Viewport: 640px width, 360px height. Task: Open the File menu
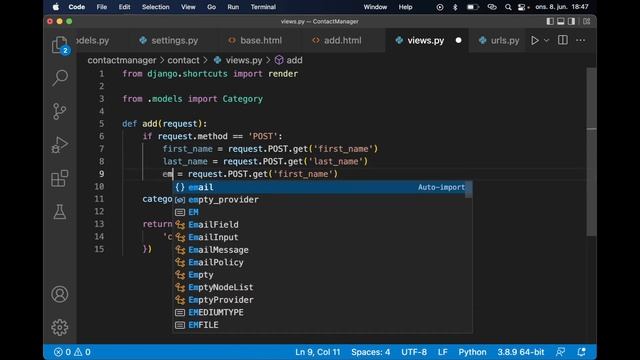[x=102, y=7]
